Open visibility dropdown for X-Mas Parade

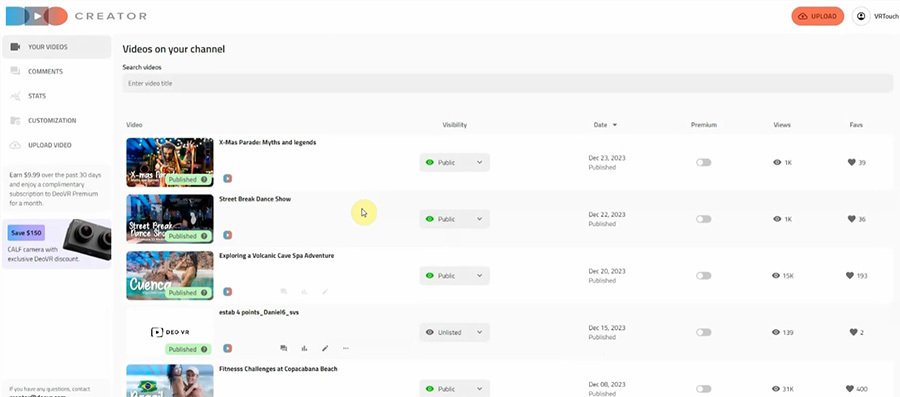pyautogui.click(x=455, y=162)
